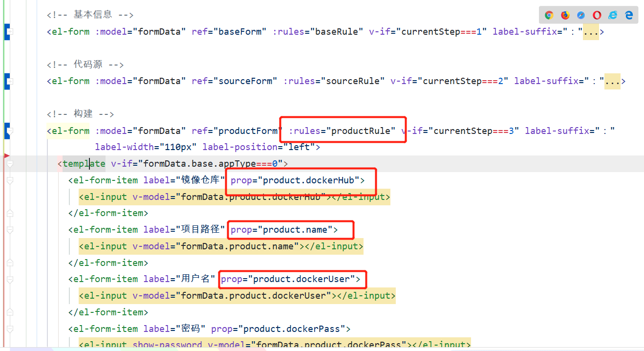This screenshot has height=351, width=644.
Task: Click v-if="currentStep===3" attribute
Action: point(460,131)
